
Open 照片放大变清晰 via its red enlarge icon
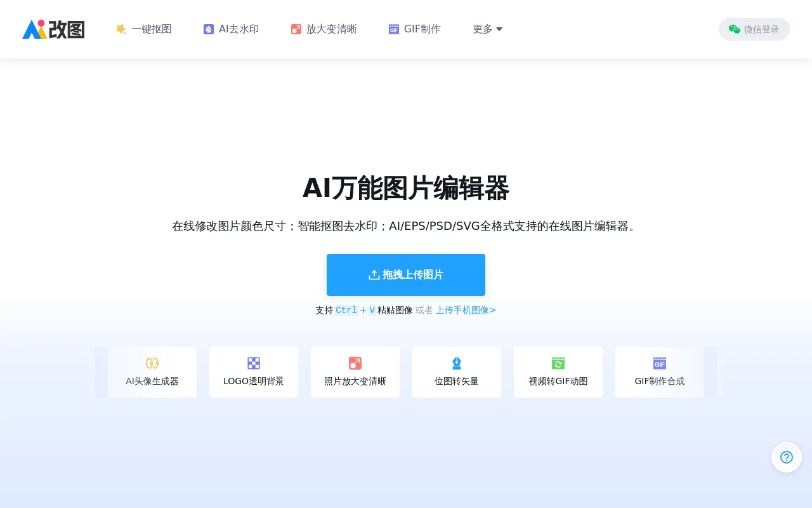(355, 363)
